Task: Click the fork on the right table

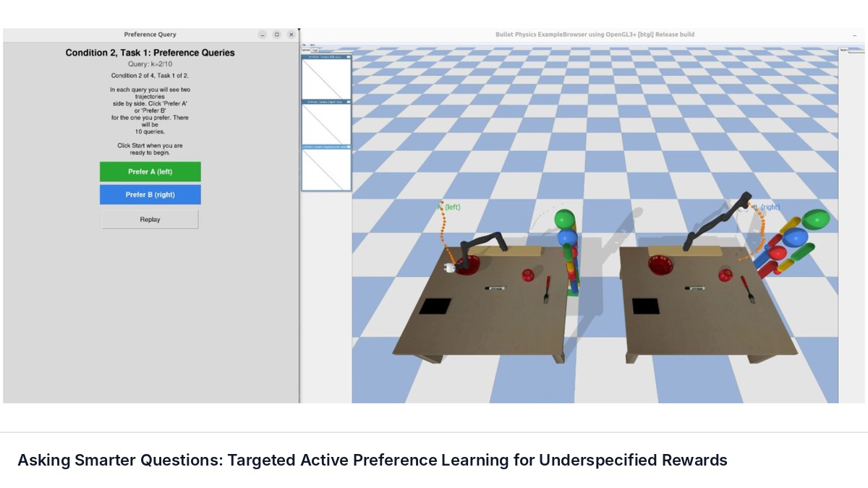Action: click(x=749, y=289)
